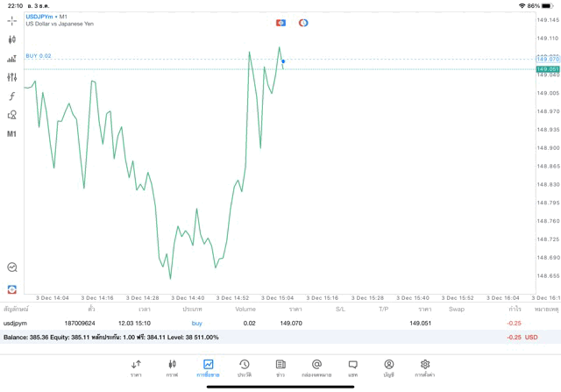The width and height of the screenshot is (561, 392).
Task: Open the drawing objects shapes tool
Action: (12, 115)
